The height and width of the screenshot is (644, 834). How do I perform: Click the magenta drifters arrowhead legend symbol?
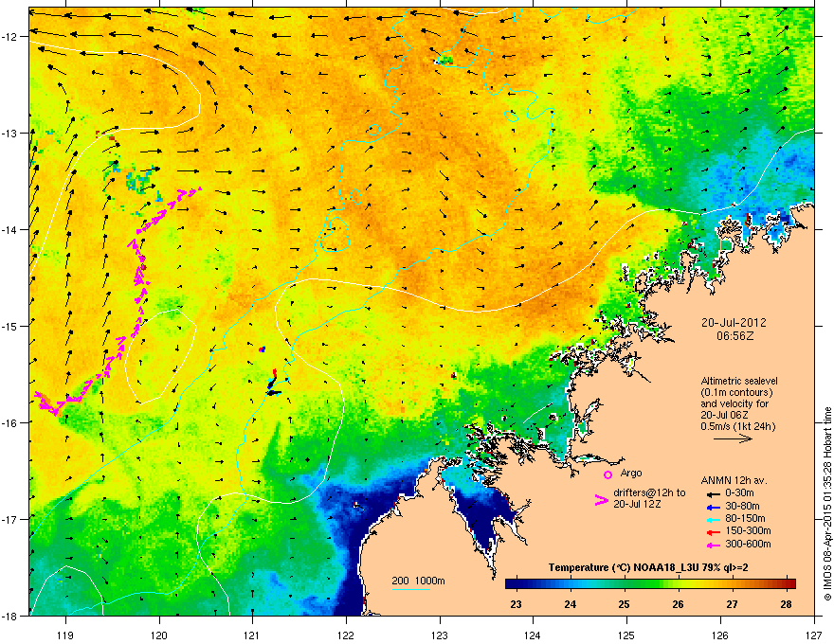pos(602,499)
